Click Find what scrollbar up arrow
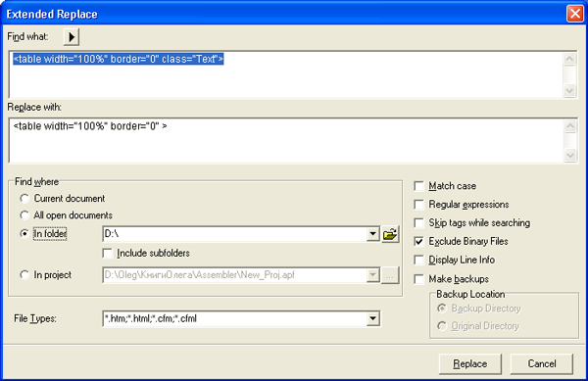The width and height of the screenshot is (588, 381). (x=570, y=59)
